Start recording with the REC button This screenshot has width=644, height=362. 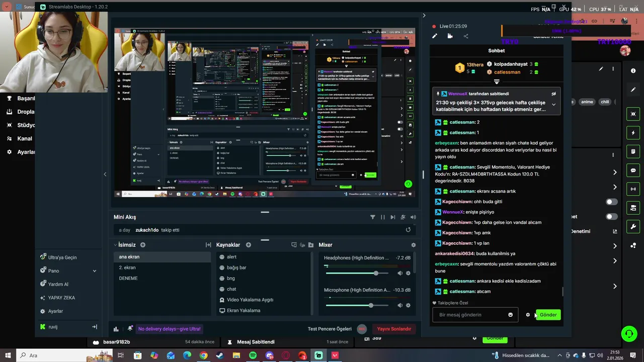tap(362, 329)
